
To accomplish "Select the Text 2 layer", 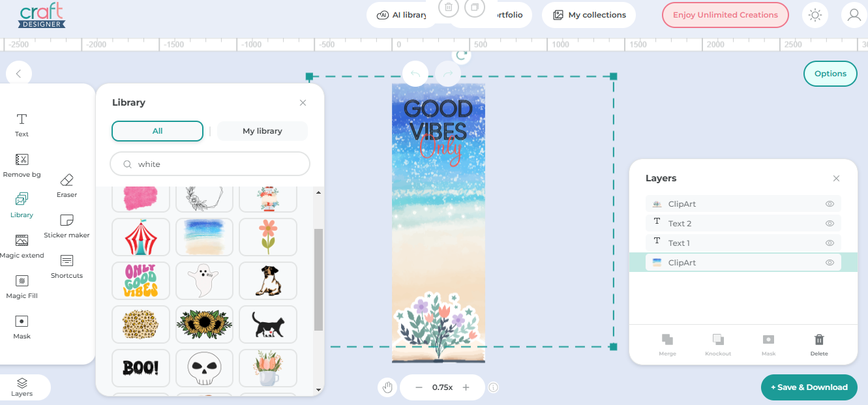I will click(x=743, y=224).
